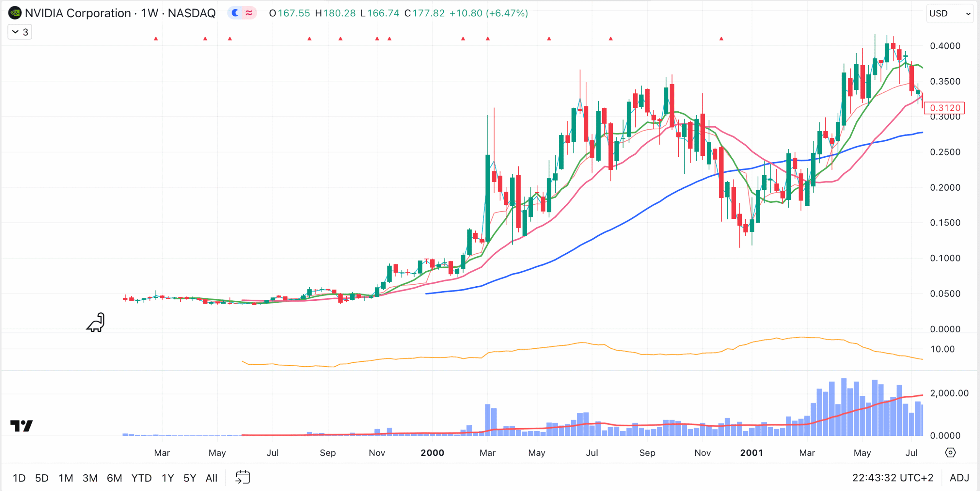Image resolution: width=980 pixels, height=491 pixels.
Task: Open the go-to-date calendar icon
Action: [243, 477]
